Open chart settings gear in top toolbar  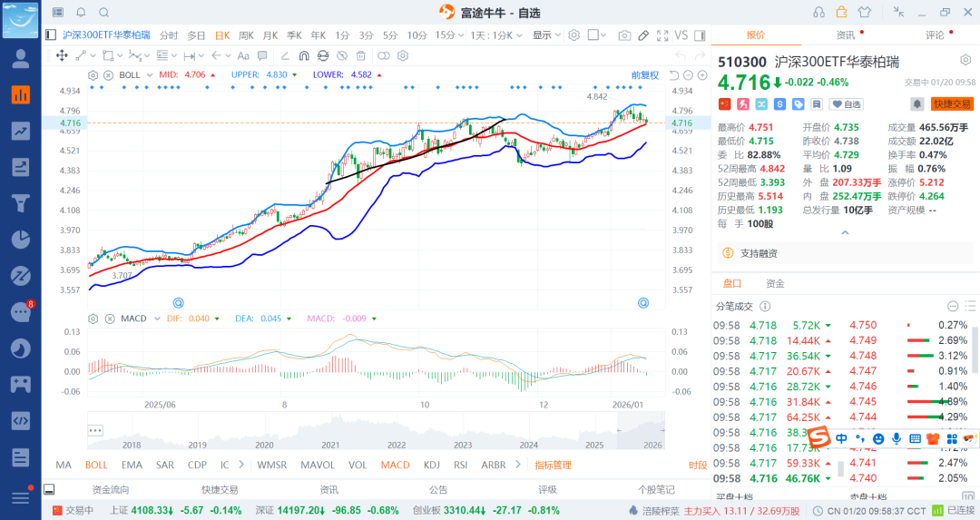point(573,35)
